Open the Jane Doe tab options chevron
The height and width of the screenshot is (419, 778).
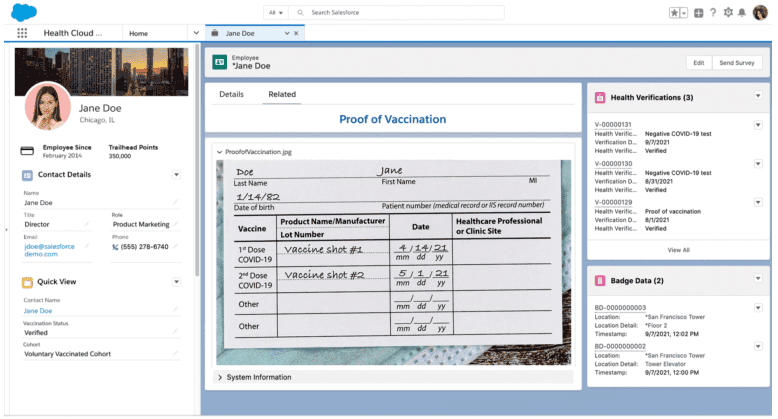point(287,33)
